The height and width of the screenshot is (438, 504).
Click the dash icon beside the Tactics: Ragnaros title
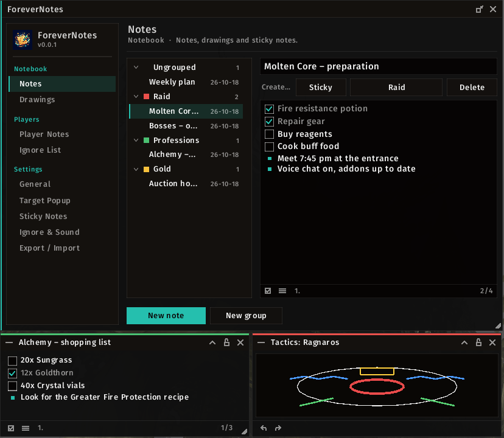point(261,342)
